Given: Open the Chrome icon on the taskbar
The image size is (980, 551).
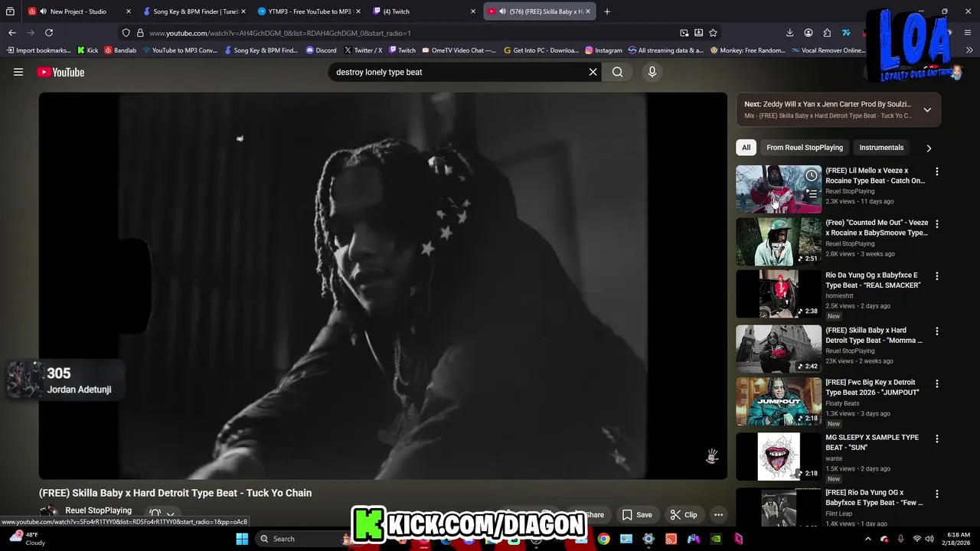Looking at the screenshot, I should [x=604, y=539].
